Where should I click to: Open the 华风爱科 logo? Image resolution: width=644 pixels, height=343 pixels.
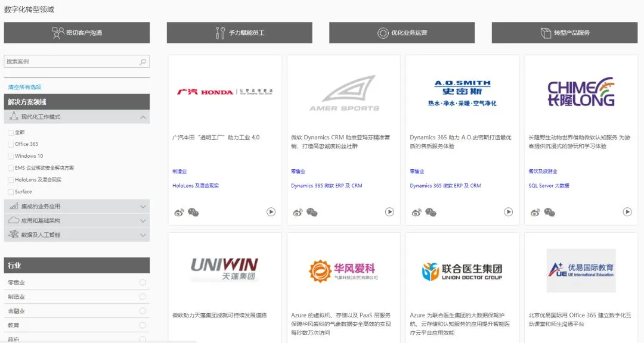coord(343,271)
